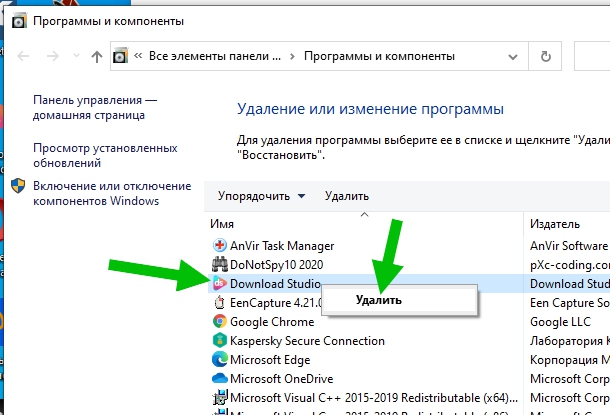
Task: Go forward with the right arrow
Action: point(53,56)
